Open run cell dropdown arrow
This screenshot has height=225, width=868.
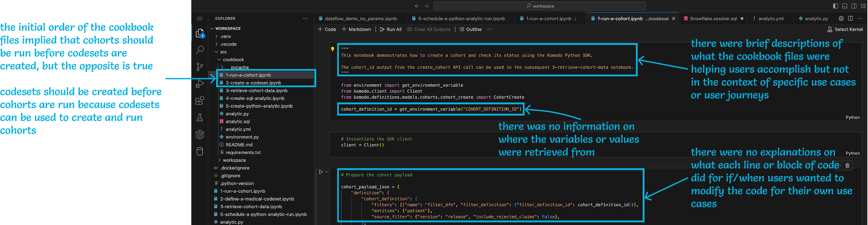[326, 172]
